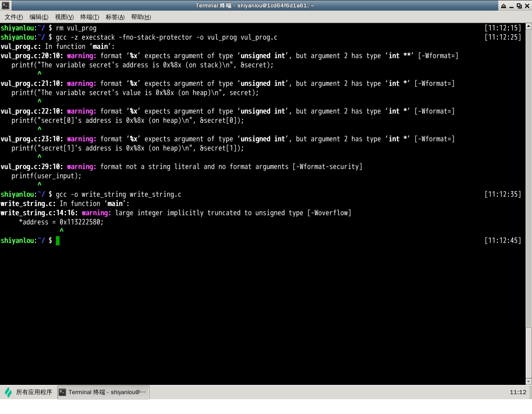Roll up the window with the shade button

[503, 6]
